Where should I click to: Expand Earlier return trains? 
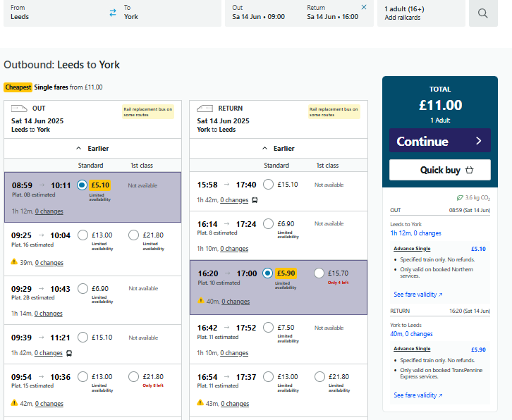pyautogui.click(x=279, y=149)
